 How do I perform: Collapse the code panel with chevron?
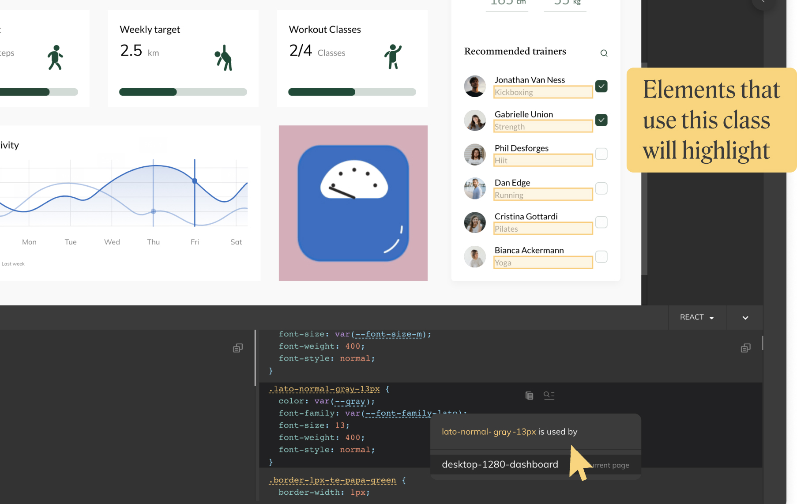click(745, 318)
